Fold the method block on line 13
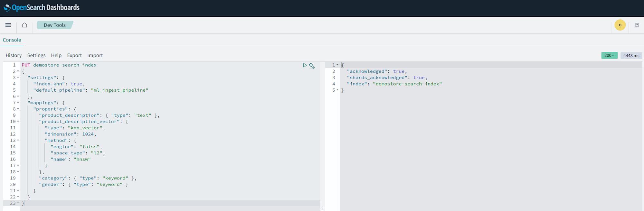Viewport: 644px width, 211px height. pos(18,140)
